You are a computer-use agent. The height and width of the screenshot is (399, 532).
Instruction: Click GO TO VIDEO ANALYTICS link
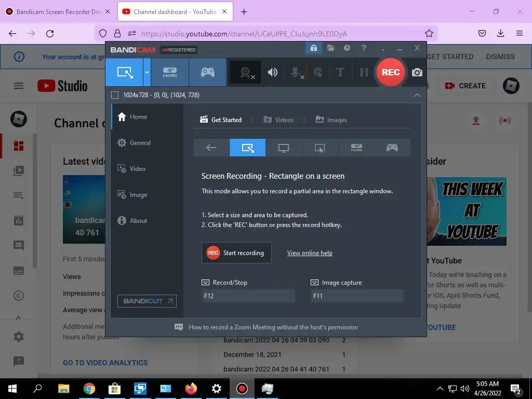tap(105, 363)
